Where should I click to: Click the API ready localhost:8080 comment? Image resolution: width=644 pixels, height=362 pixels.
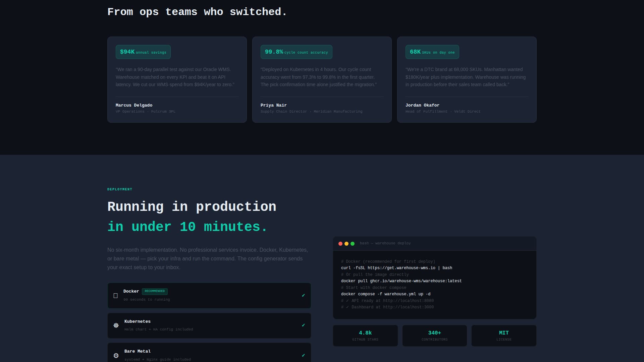(387, 301)
